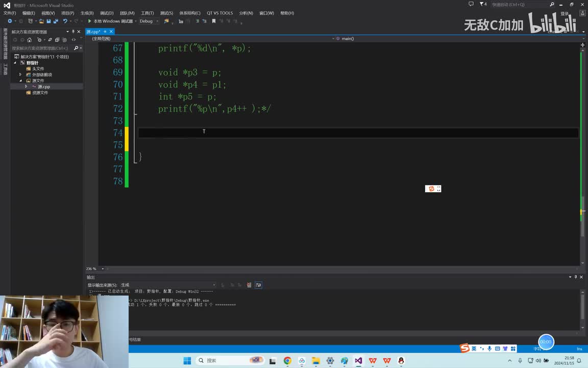Select the 头文件 folder
This screenshot has width=588, height=368.
38,68
